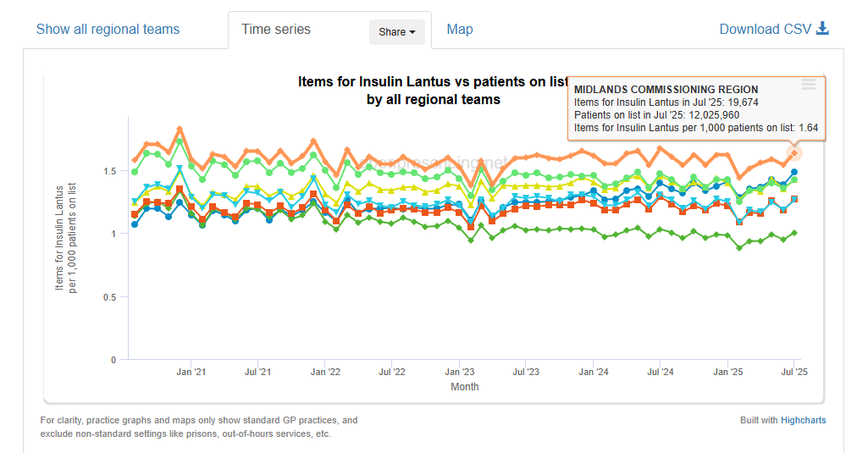Image resolution: width=868 pixels, height=453 pixels.
Task: Click the highlighted orange Midlands Jul '25 marker
Action: 794,153
